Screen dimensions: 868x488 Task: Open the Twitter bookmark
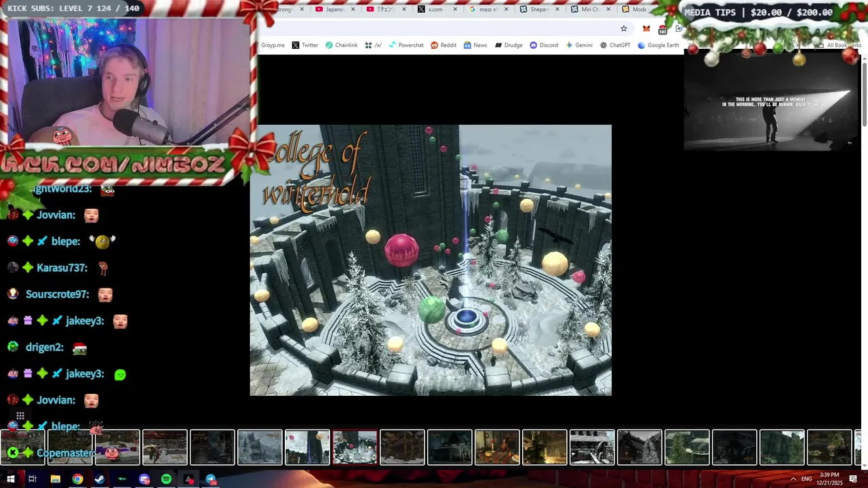(305, 45)
